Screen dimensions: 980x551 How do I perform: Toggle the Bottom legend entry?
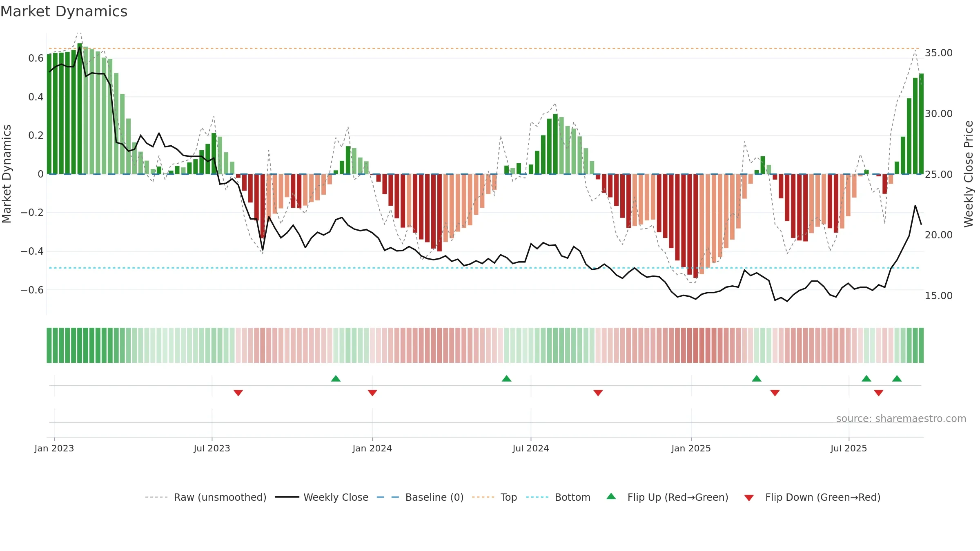tap(558, 497)
